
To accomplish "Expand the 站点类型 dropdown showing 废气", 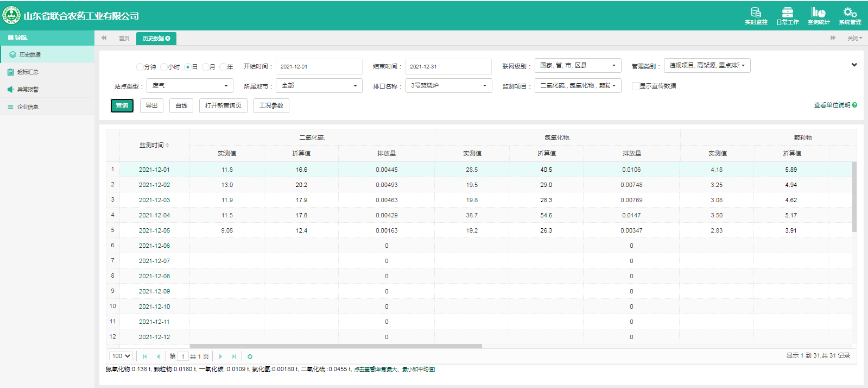I will coord(189,86).
